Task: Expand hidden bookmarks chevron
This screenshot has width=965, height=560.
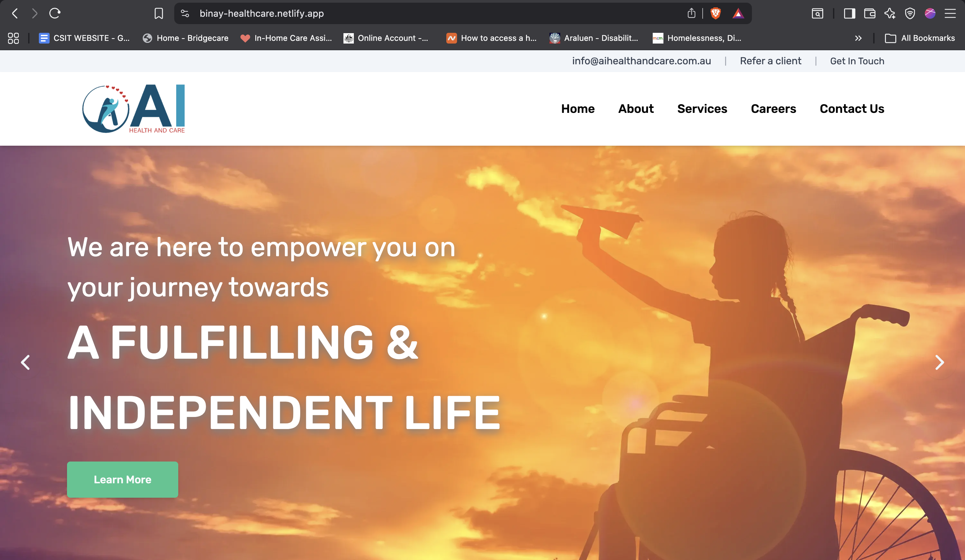Action: click(858, 38)
